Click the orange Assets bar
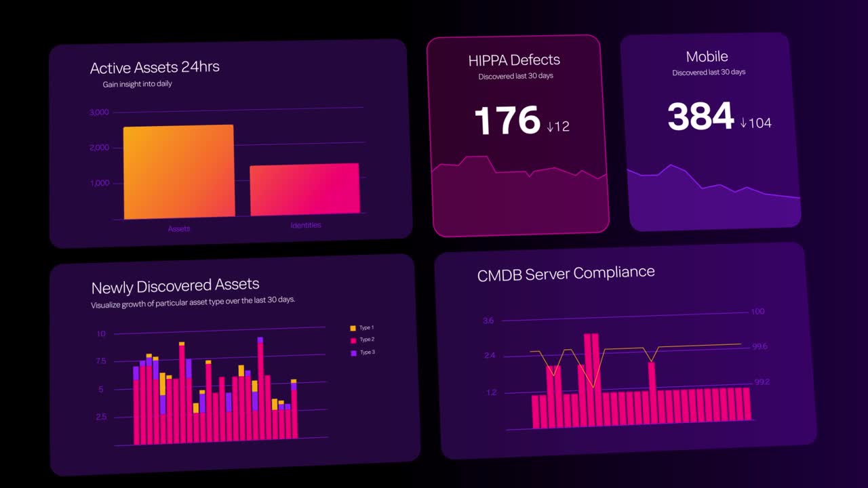The height and width of the screenshot is (488, 868). (x=179, y=171)
